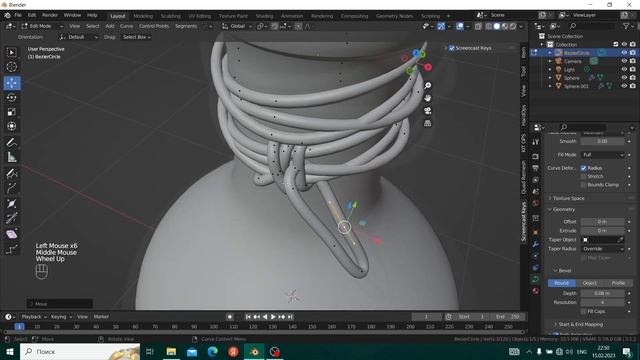Enable the Fill Caps checkbox
640x360 pixels.
583,311
